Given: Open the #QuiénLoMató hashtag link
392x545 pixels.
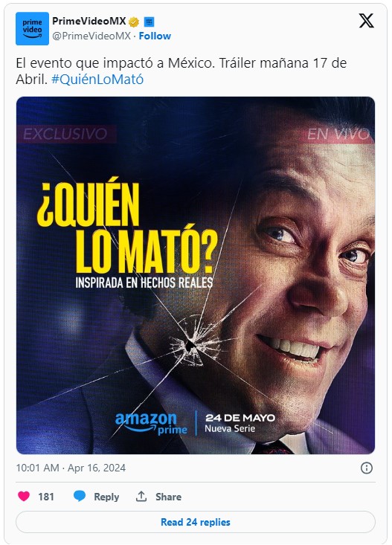Looking at the screenshot, I should coord(97,80).
